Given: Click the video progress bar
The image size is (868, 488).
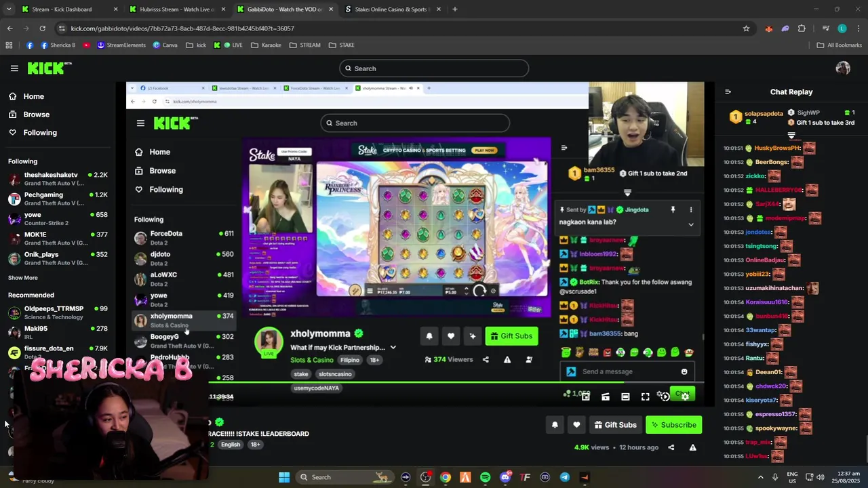Looking at the screenshot, I should tap(415, 382).
